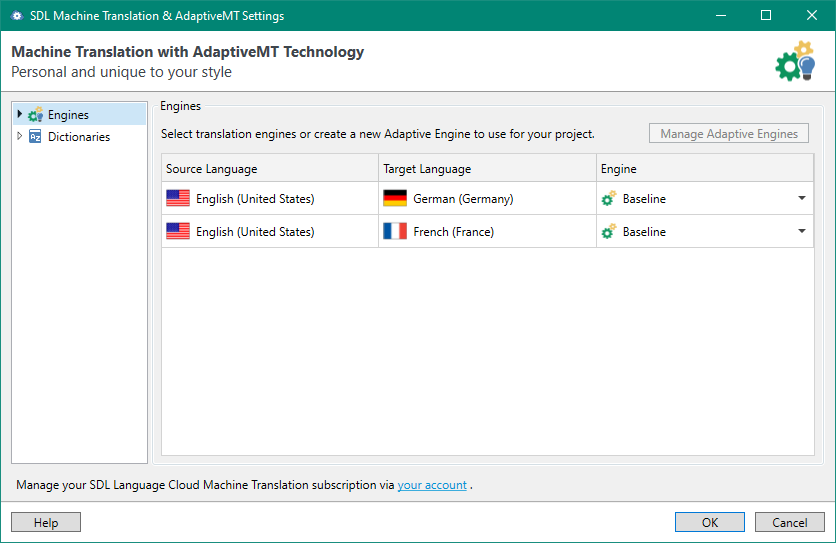Confirm settings with the OK button
836x543 pixels.
click(x=710, y=523)
